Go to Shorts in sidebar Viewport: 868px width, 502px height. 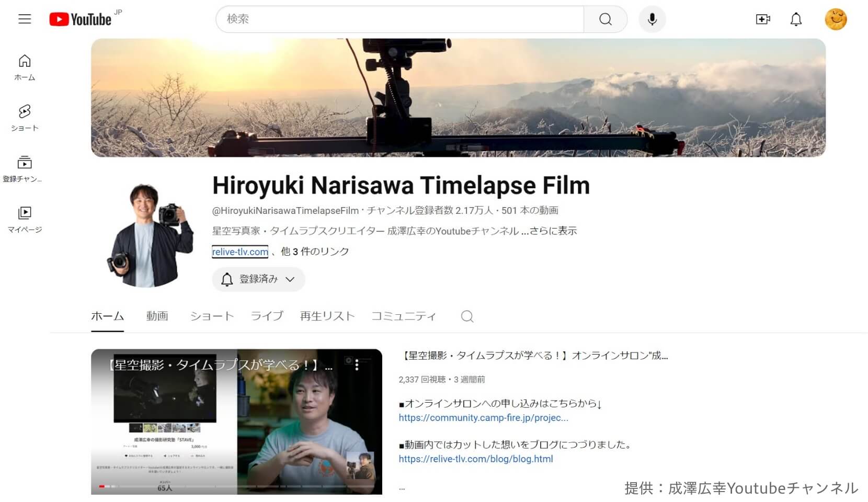click(25, 118)
